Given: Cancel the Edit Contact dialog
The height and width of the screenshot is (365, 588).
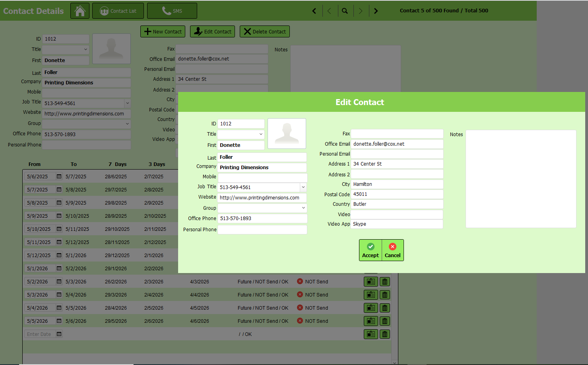Looking at the screenshot, I should [x=393, y=250].
